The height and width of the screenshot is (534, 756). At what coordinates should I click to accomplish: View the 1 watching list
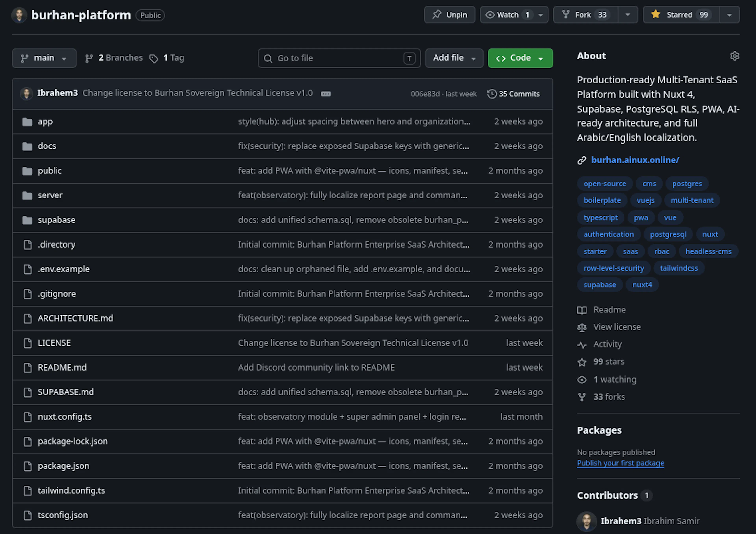click(x=607, y=380)
